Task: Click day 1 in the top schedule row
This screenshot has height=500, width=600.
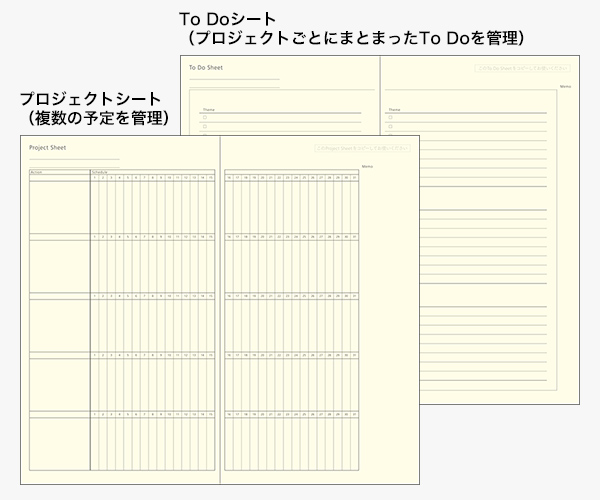Action: [94, 178]
